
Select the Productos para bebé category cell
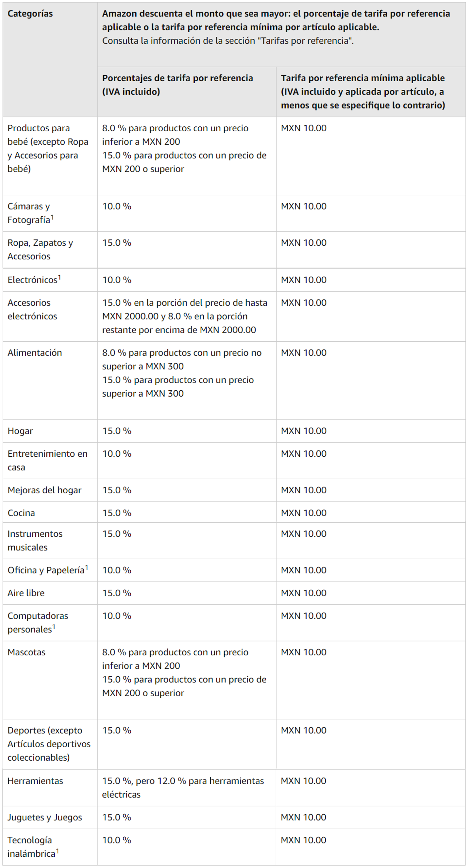[48, 148]
